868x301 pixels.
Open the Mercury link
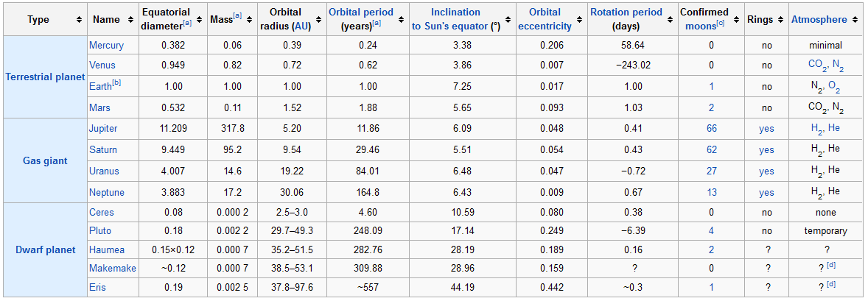click(106, 46)
